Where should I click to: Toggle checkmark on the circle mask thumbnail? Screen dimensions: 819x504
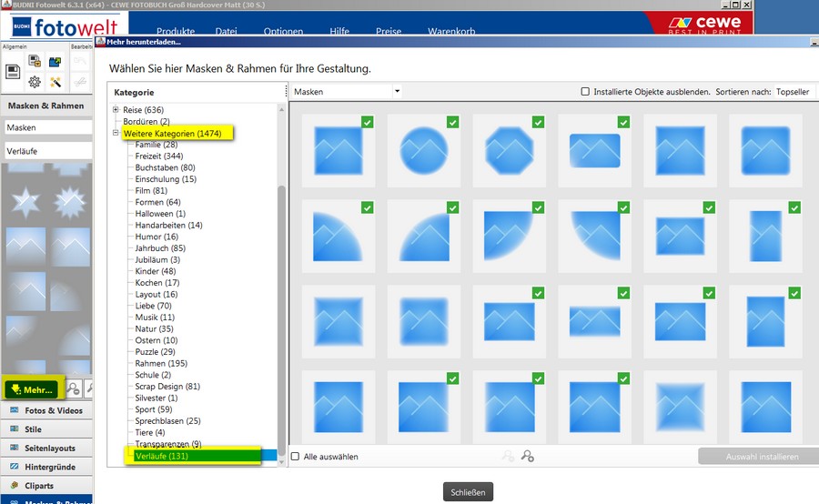tap(452, 122)
